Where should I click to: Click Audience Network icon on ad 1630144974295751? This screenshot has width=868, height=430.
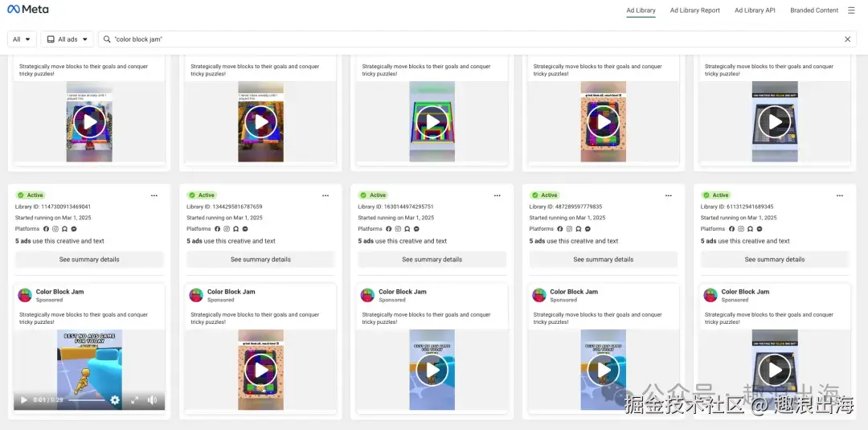click(x=407, y=228)
